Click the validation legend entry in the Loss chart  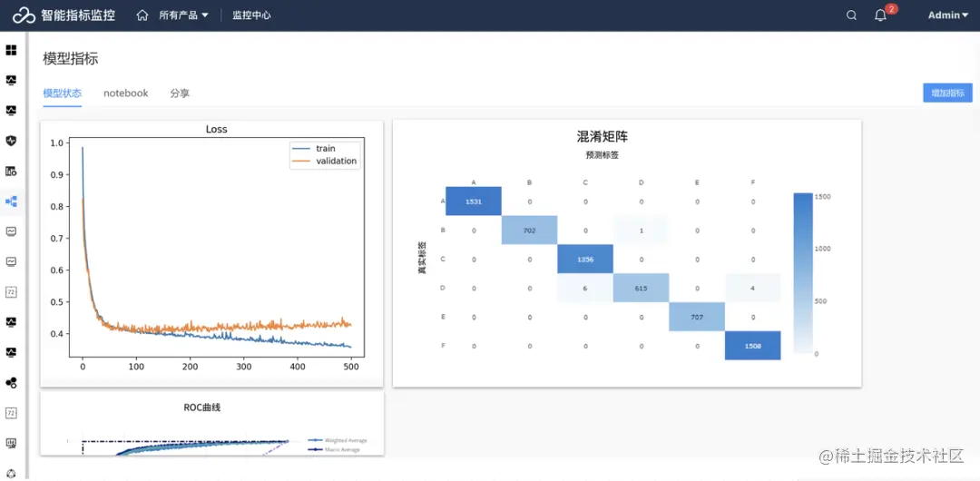pyautogui.click(x=325, y=161)
